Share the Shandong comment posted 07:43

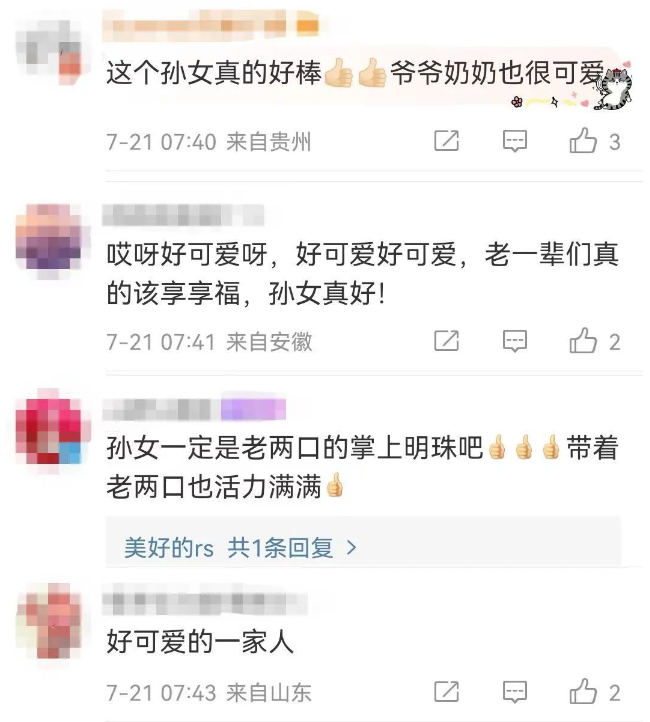point(447,692)
